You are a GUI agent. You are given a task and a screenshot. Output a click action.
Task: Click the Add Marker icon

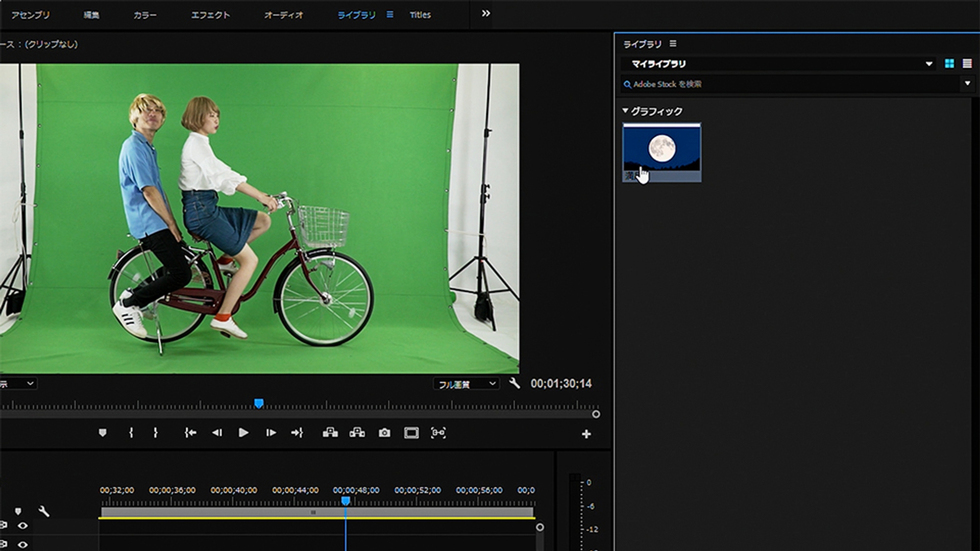103,433
